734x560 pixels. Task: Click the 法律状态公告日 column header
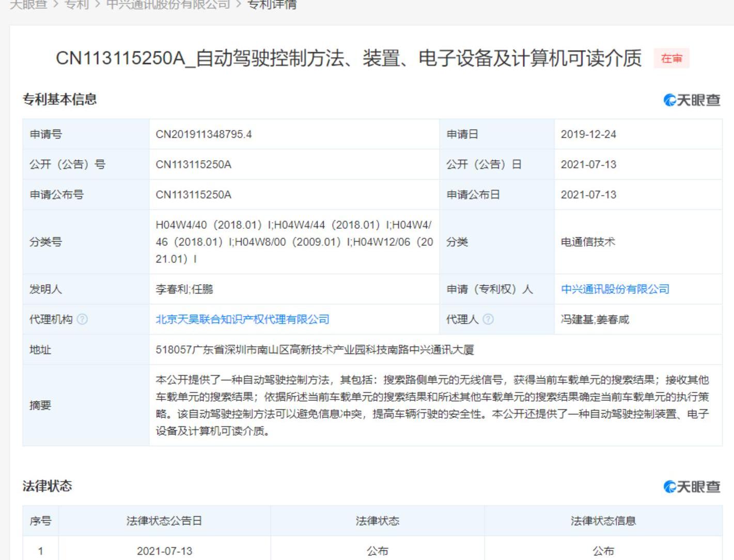(164, 521)
